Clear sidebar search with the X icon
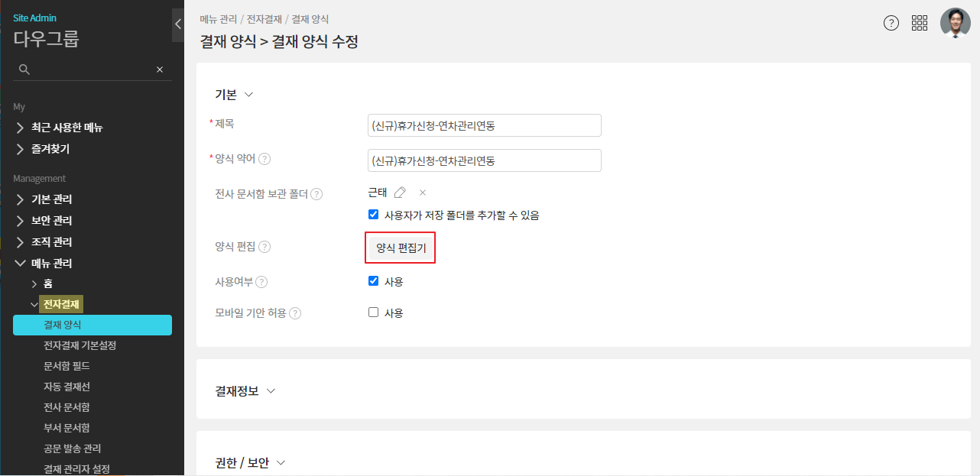 pyautogui.click(x=160, y=70)
